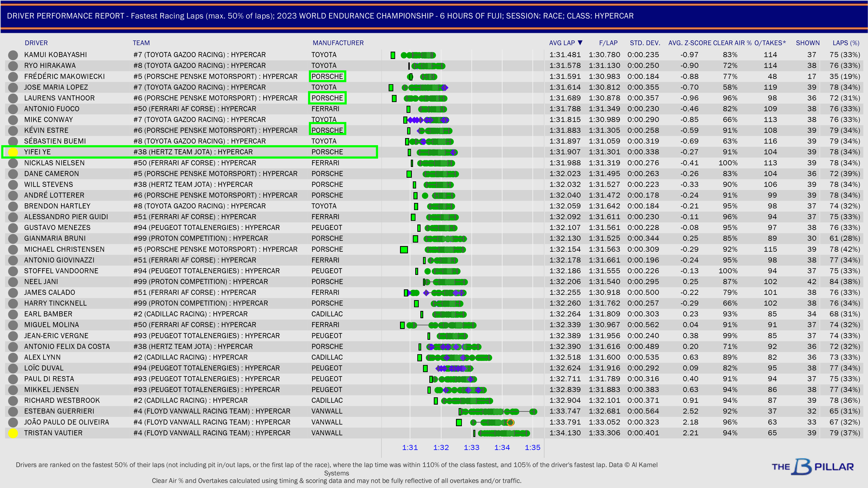Click the 1:31.481 average lap value
Image resolution: width=868 pixels, height=488 pixels.
(565, 55)
